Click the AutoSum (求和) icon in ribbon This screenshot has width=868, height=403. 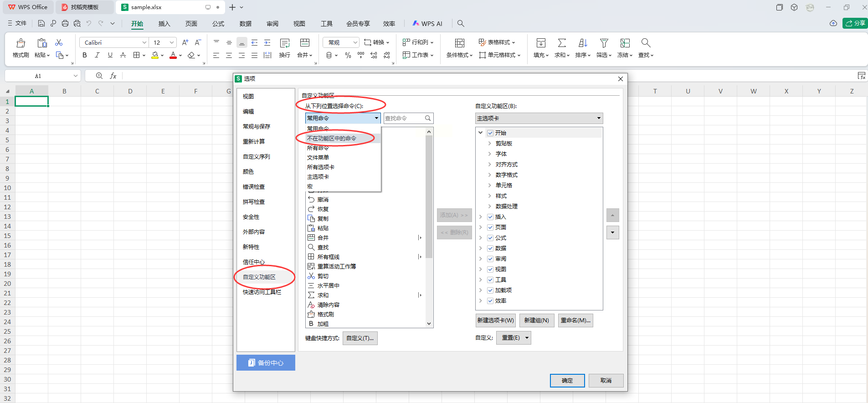562,43
